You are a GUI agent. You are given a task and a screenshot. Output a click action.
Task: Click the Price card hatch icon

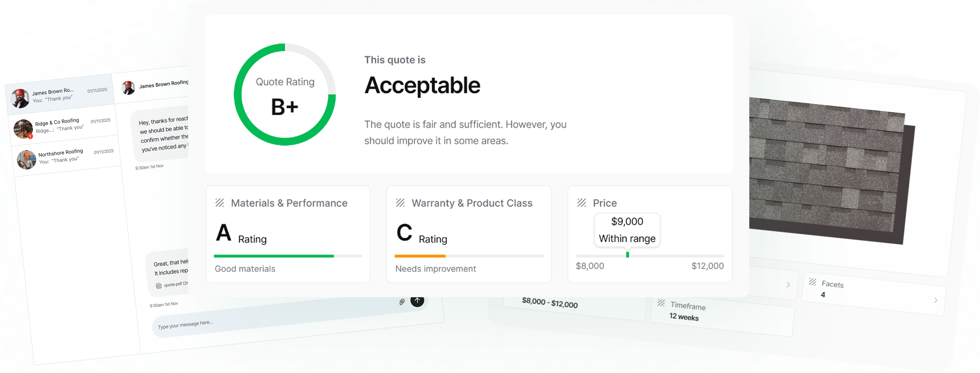point(581,203)
